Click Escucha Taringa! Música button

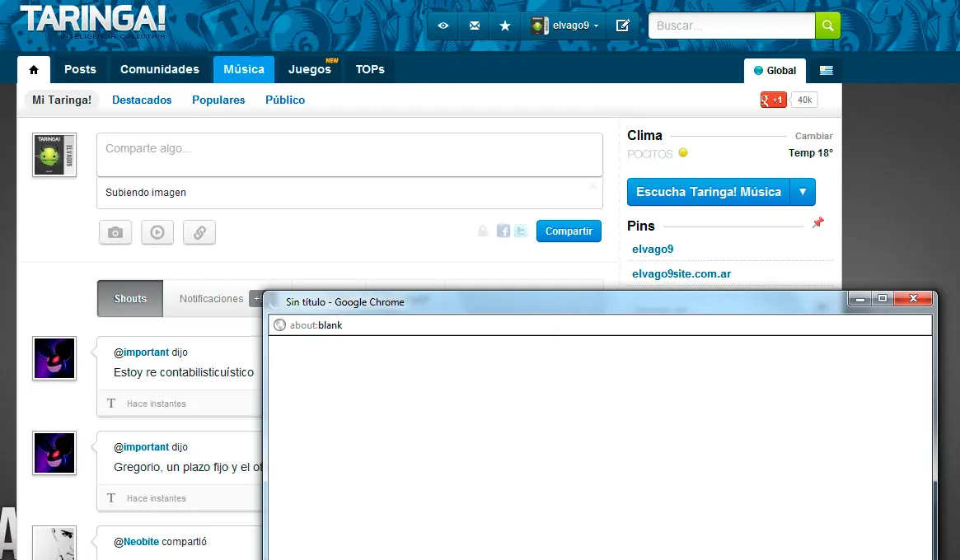point(709,192)
